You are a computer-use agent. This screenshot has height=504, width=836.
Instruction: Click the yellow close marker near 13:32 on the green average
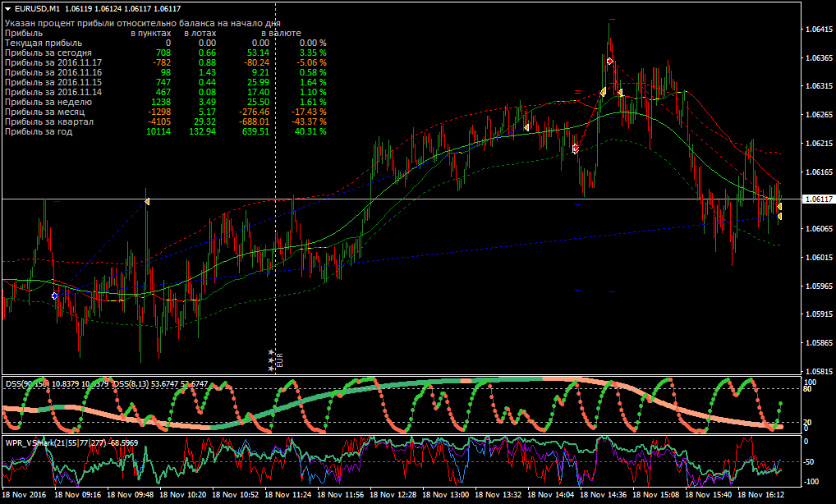pos(526,127)
